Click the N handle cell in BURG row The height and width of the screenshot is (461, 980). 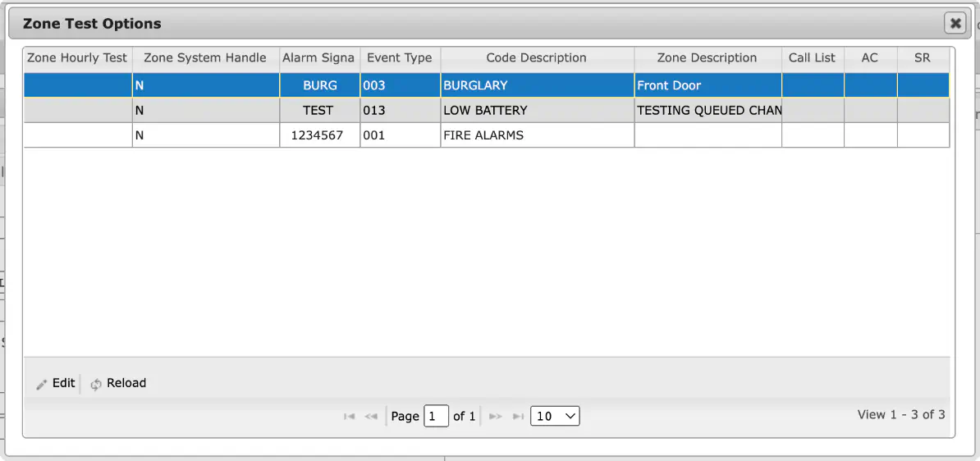[206, 85]
